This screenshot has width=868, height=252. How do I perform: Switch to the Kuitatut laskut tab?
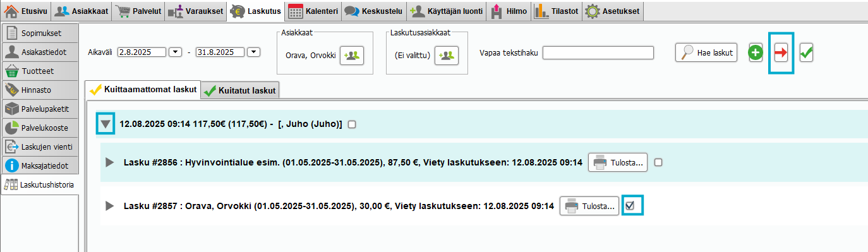coord(241,90)
